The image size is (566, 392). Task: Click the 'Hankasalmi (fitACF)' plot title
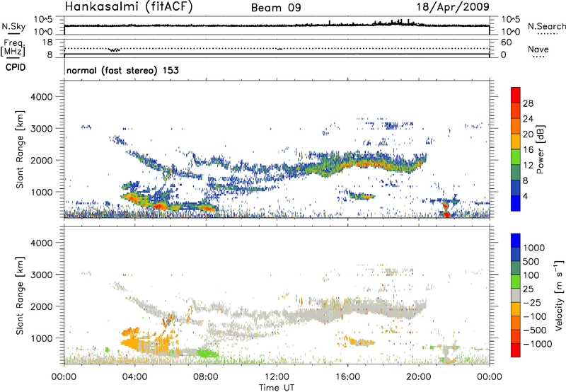[x=129, y=6]
